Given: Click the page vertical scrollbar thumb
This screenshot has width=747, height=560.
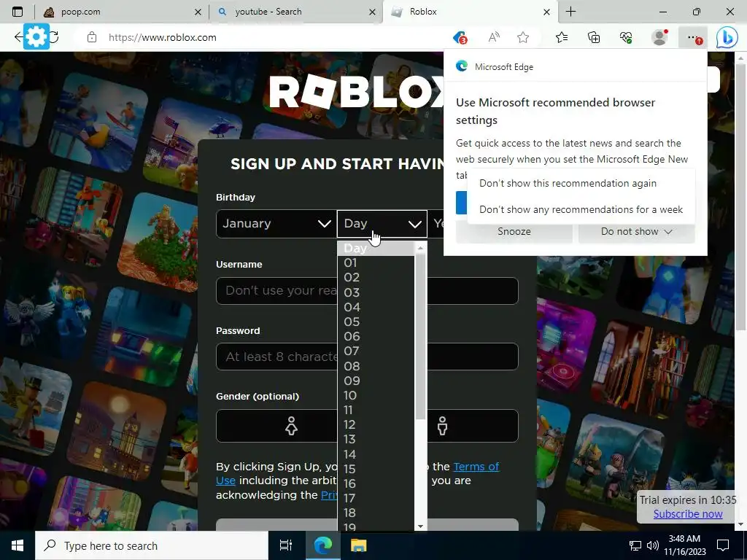Looking at the screenshot, I should point(740,196).
